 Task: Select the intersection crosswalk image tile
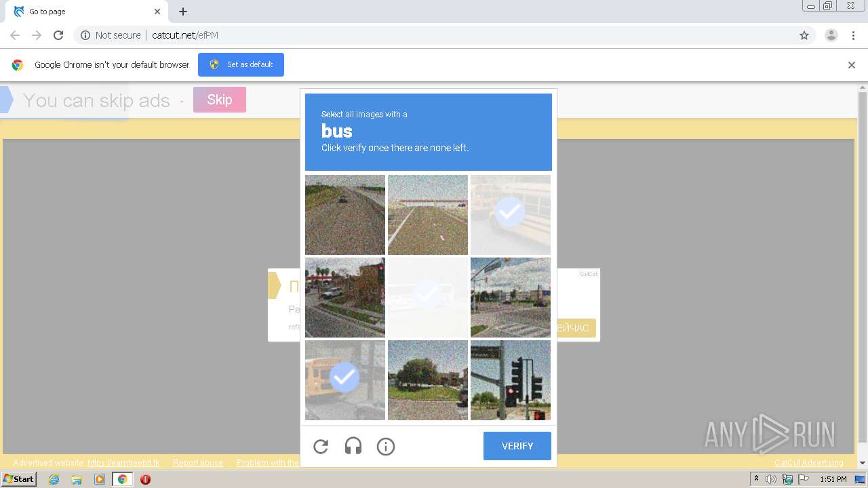click(511, 298)
